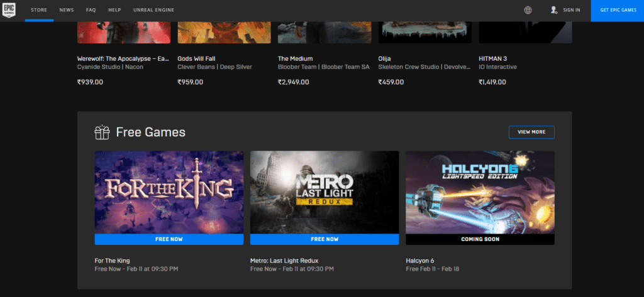
Task: Open The Medium game thumbnail
Action: [x=325, y=33]
